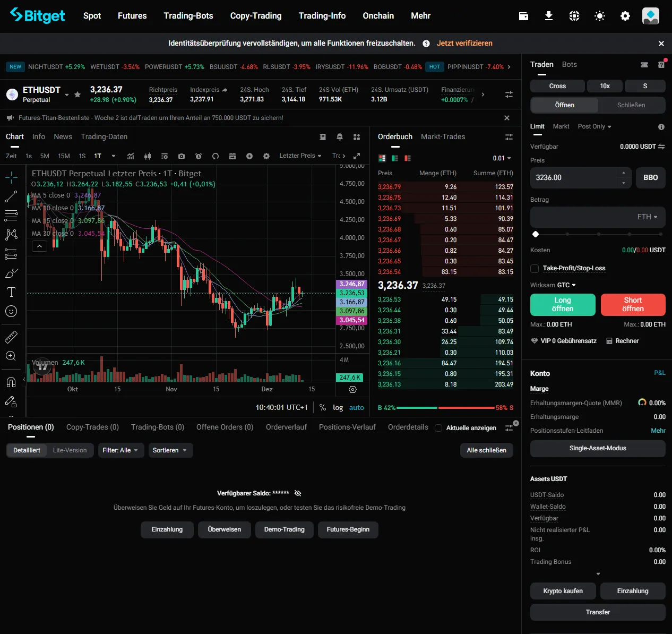Switch to the Trading-Daten tab

click(x=104, y=136)
